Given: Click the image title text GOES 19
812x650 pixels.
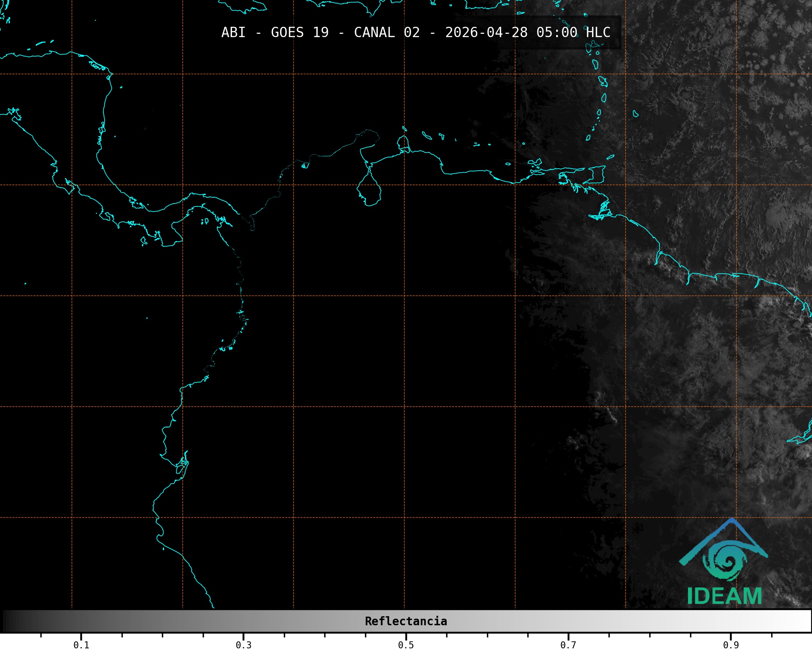Looking at the screenshot, I should click(x=300, y=33).
